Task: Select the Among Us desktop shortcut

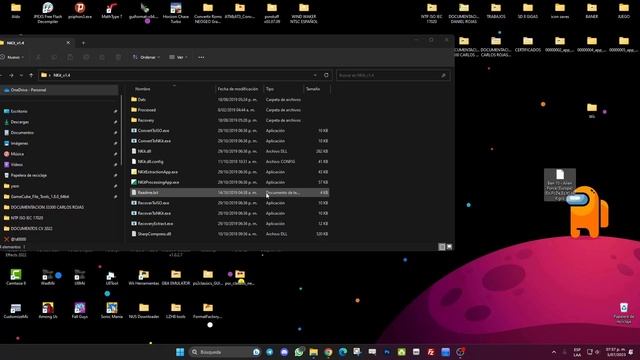Action: (x=48, y=311)
